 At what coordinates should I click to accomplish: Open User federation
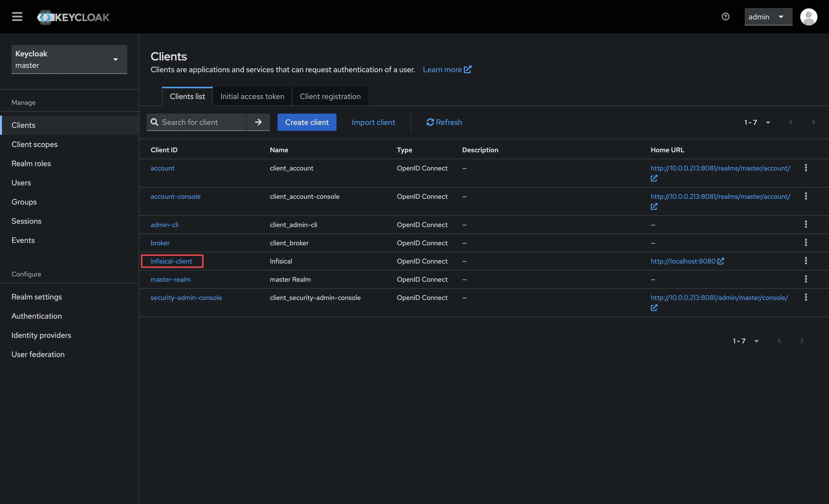coord(69,354)
